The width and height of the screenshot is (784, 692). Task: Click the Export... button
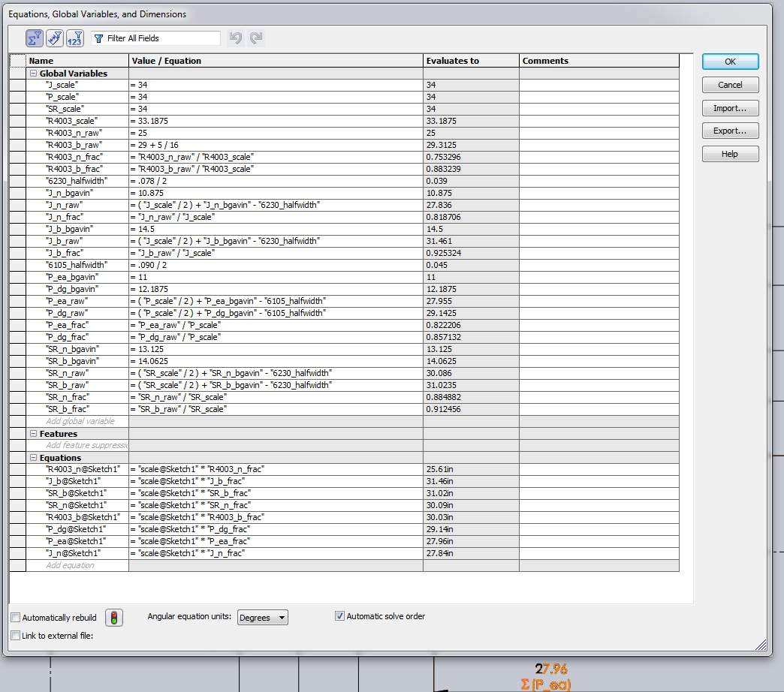point(730,131)
